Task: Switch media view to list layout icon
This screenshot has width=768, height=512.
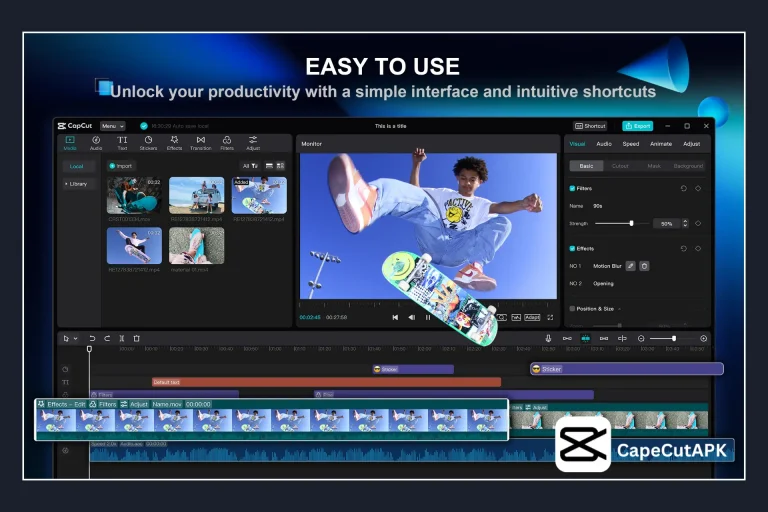Action: point(269,166)
